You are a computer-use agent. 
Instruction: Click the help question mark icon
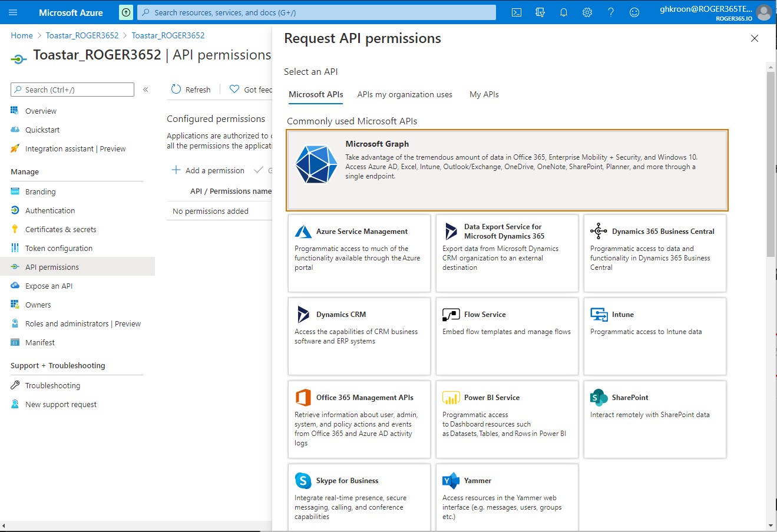[x=611, y=12]
